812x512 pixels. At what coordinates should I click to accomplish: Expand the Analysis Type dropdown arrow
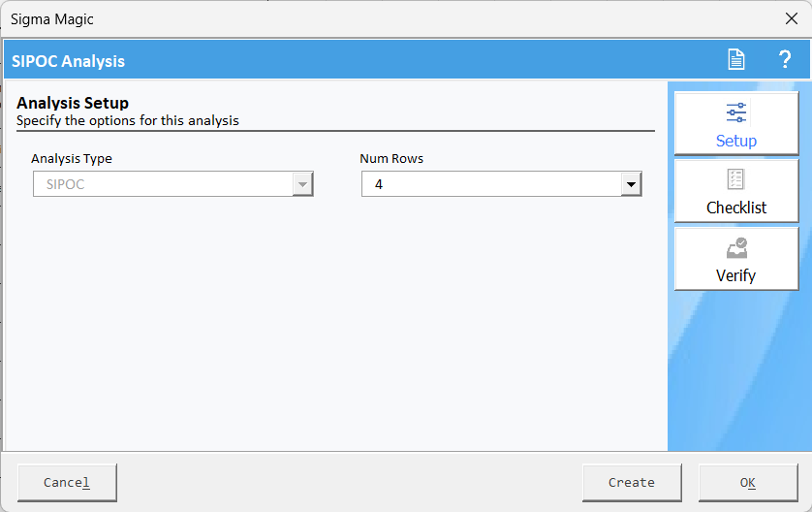[303, 184]
